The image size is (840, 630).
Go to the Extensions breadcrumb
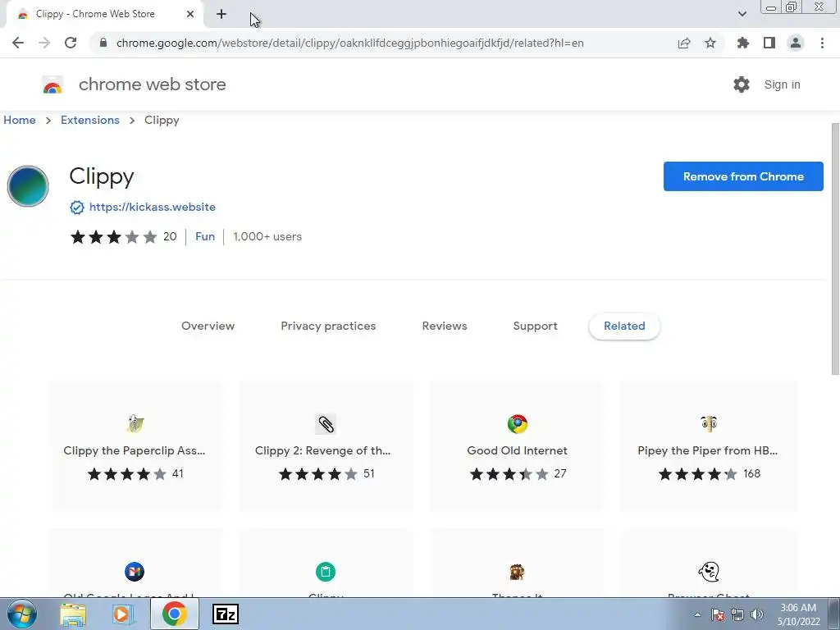tap(90, 120)
